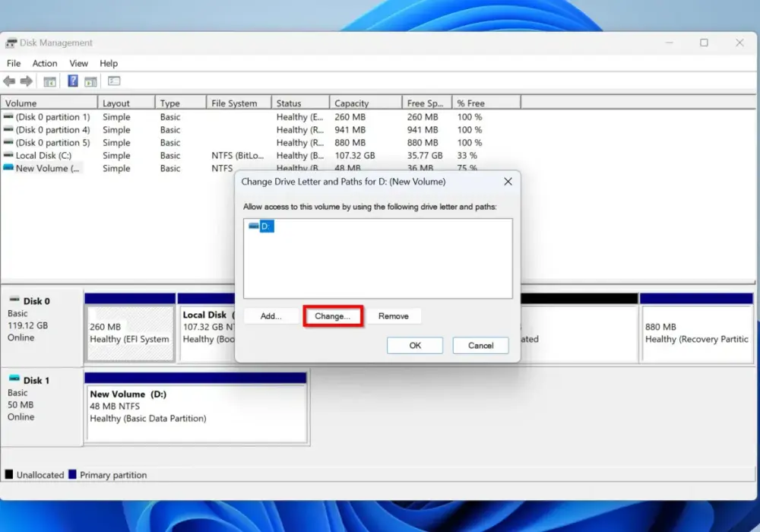Click the blue Primary partition legend swatch

coord(73,474)
